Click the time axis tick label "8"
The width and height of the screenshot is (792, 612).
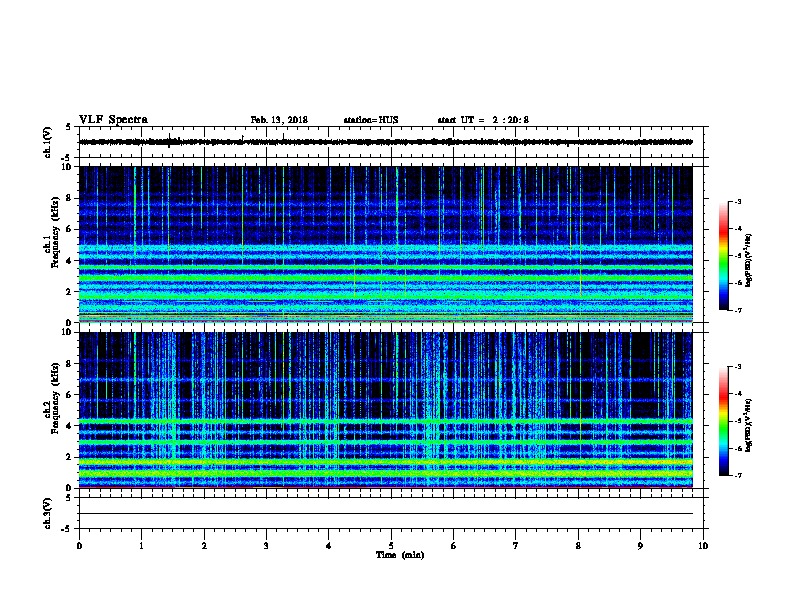(x=578, y=546)
